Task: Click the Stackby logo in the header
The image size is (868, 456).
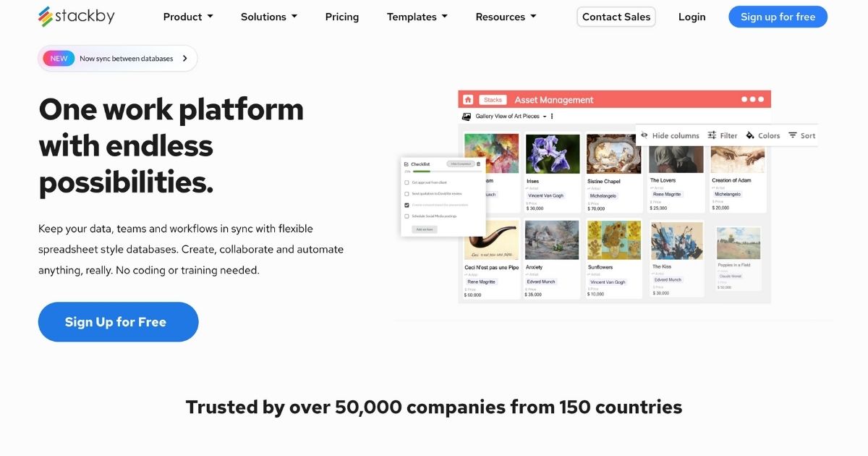Action: (76, 16)
